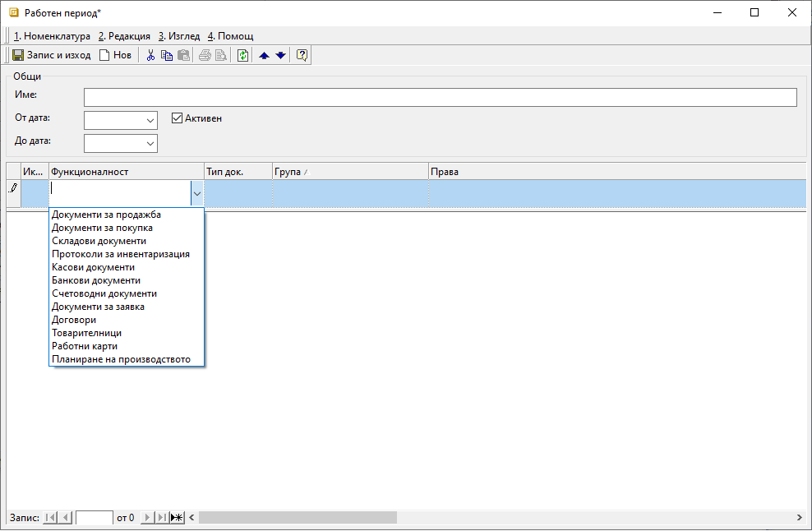Screen dimensions: 812x531
Task: Click in the Име text field
Action: tap(440, 98)
